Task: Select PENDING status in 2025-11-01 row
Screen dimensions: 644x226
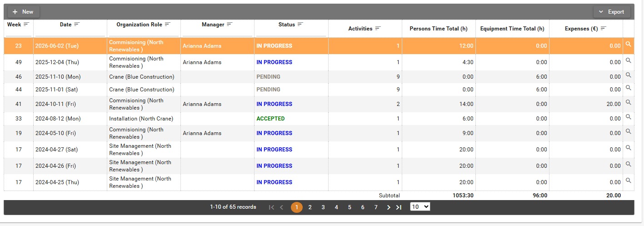Action: click(268, 90)
